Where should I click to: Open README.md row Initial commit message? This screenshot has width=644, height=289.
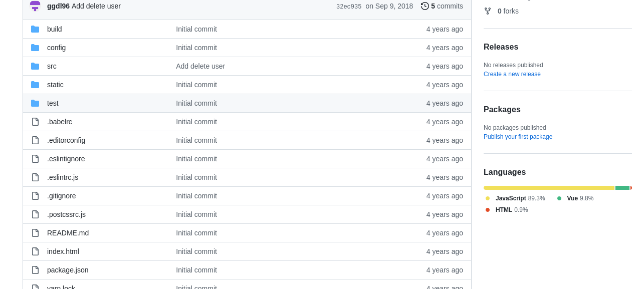[196, 233]
